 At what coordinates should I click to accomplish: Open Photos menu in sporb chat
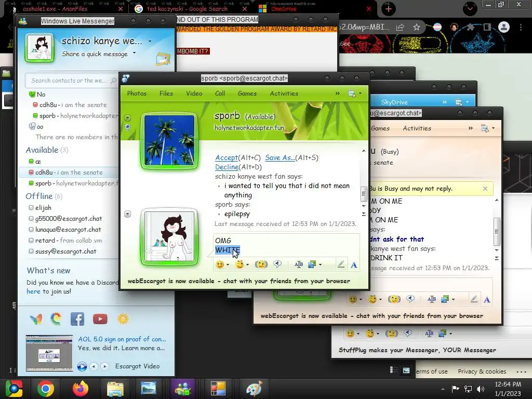click(137, 94)
